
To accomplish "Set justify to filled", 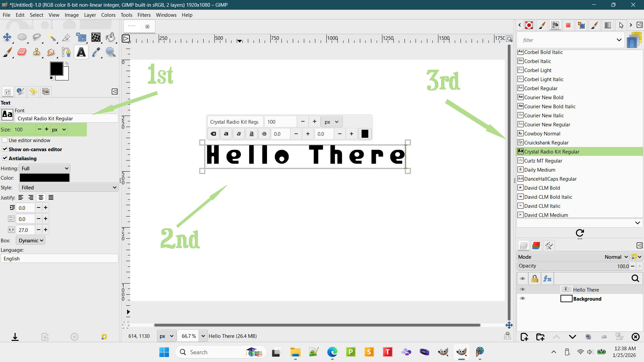I will 51,197.
